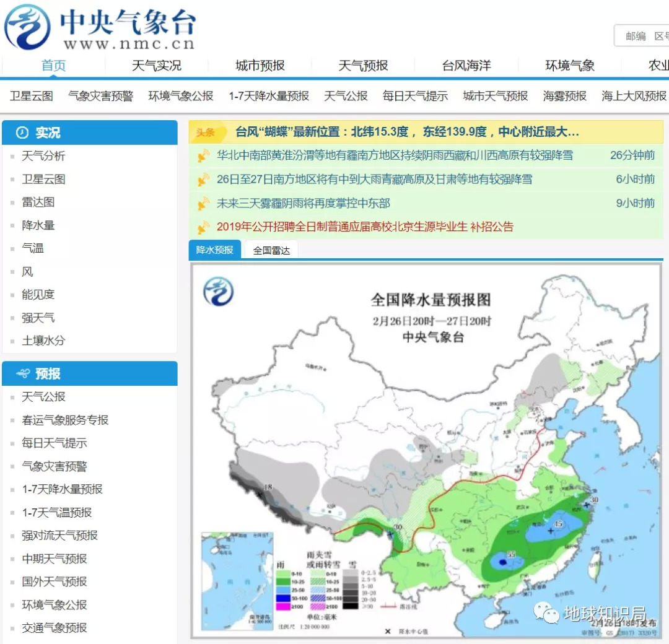
Task: Open the 天气实况 menu
Action: [x=157, y=65]
